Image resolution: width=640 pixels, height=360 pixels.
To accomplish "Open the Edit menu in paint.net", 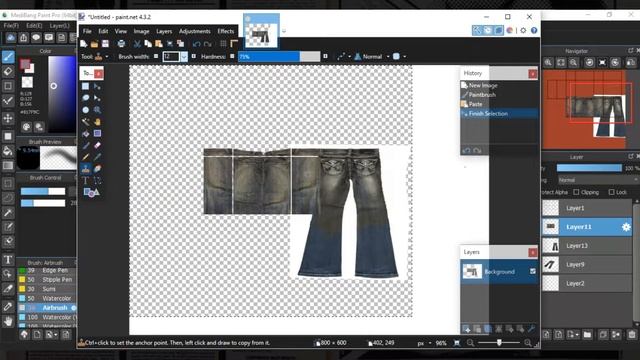I will (x=103, y=31).
